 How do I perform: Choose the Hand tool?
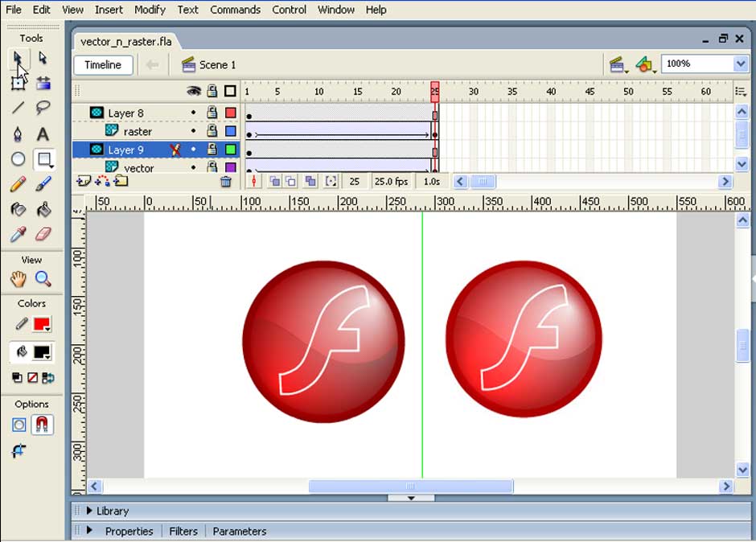[x=18, y=279]
